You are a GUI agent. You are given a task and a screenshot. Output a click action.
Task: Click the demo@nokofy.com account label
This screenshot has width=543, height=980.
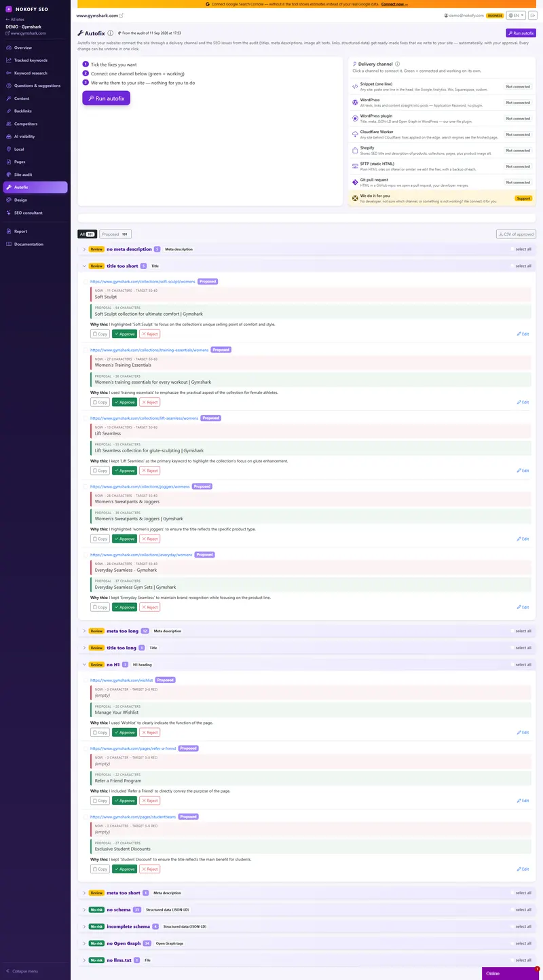(x=464, y=15)
